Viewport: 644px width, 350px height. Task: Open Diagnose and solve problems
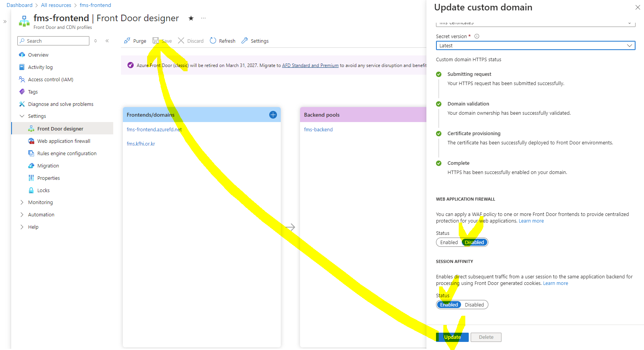60,104
